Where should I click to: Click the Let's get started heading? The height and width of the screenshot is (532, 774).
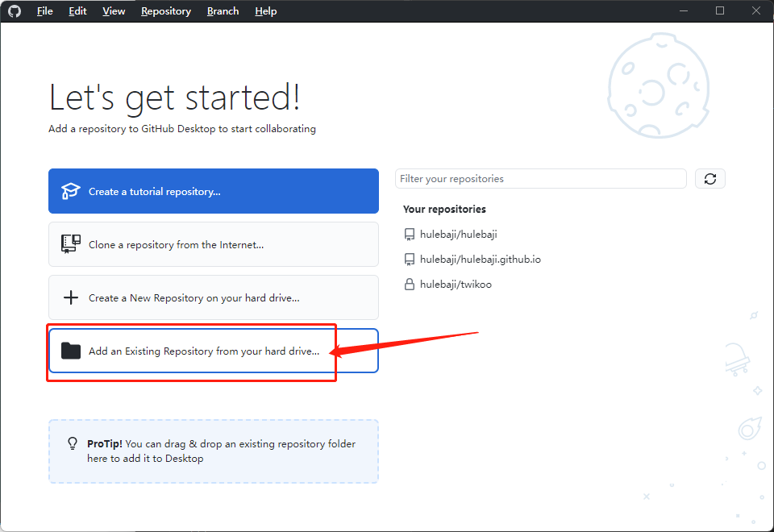[174, 98]
